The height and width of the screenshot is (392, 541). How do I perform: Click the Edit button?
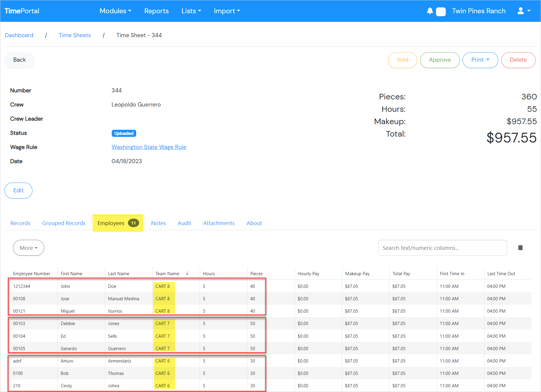pos(18,191)
